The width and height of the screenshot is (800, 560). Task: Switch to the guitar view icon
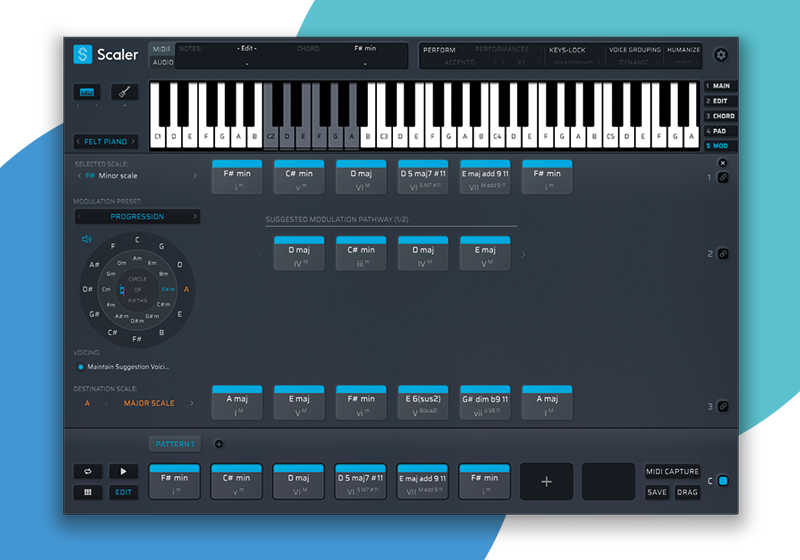point(124,92)
